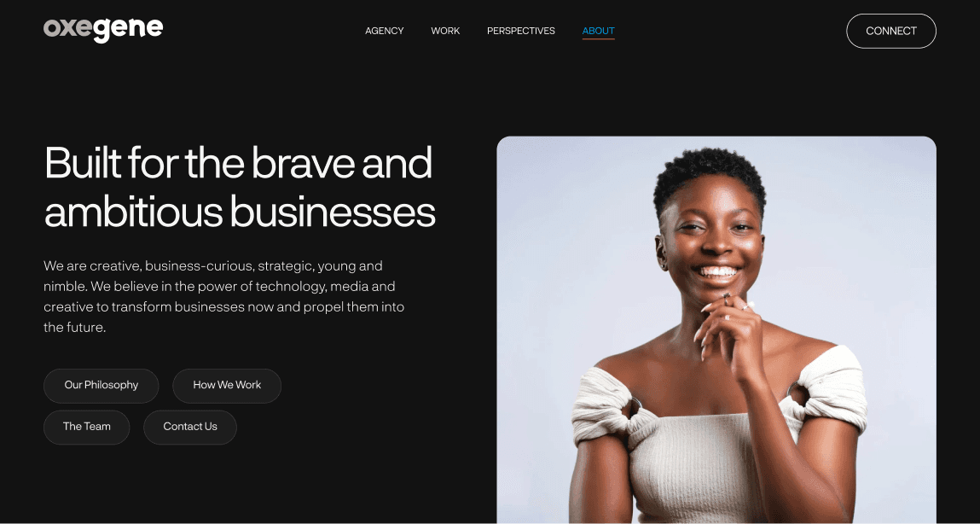Image resolution: width=980 pixels, height=524 pixels.
Task: Click the gray "oxe" part of the logo
Action: pos(67,29)
